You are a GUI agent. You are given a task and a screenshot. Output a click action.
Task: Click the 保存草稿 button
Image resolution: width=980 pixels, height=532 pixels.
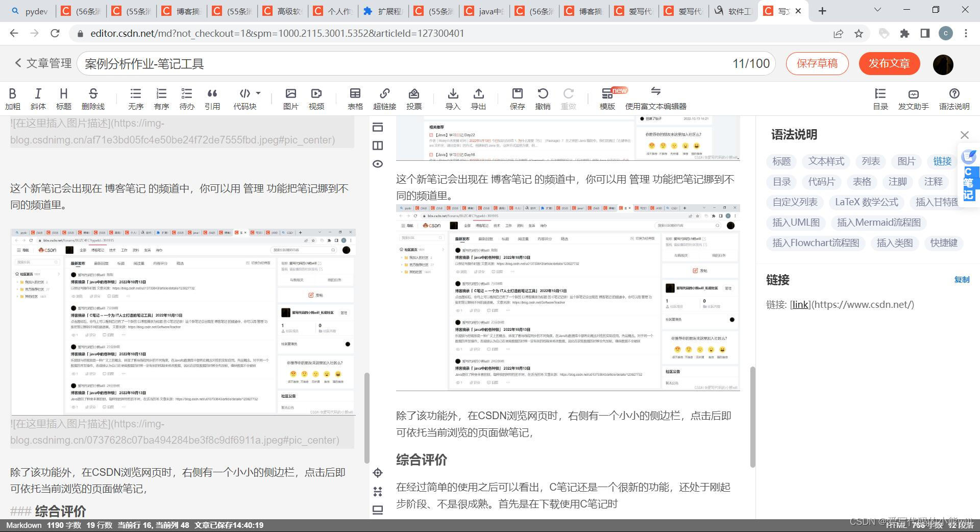(x=817, y=63)
